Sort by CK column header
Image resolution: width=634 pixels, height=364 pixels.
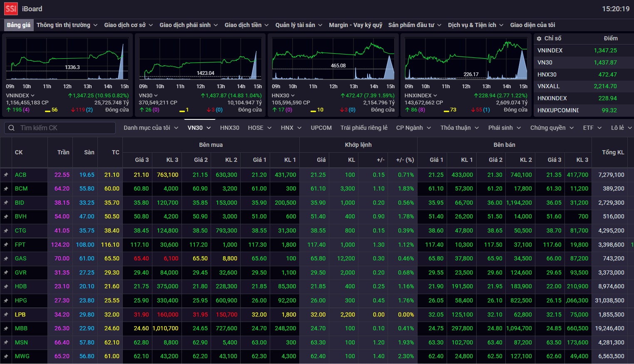click(19, 152)
